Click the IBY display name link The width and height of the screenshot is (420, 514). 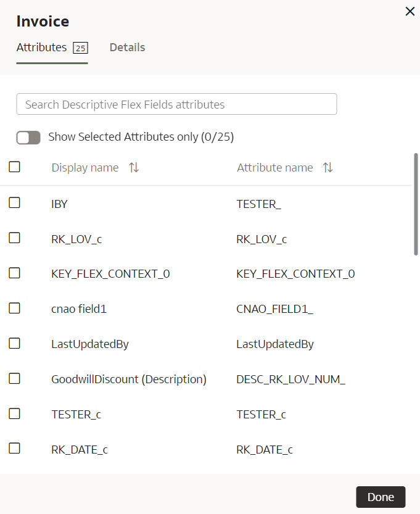pyautogui.click(x=59, y=204)
